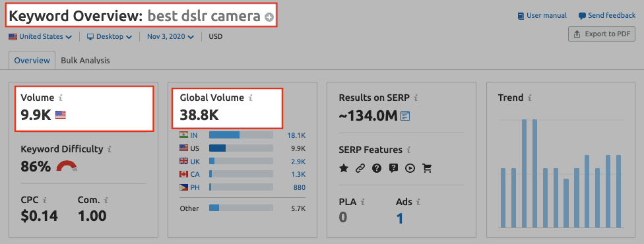The width and height of the screenshot is (644, 244).
Task: Click the Send feedback link
Action: pos(607,16)
